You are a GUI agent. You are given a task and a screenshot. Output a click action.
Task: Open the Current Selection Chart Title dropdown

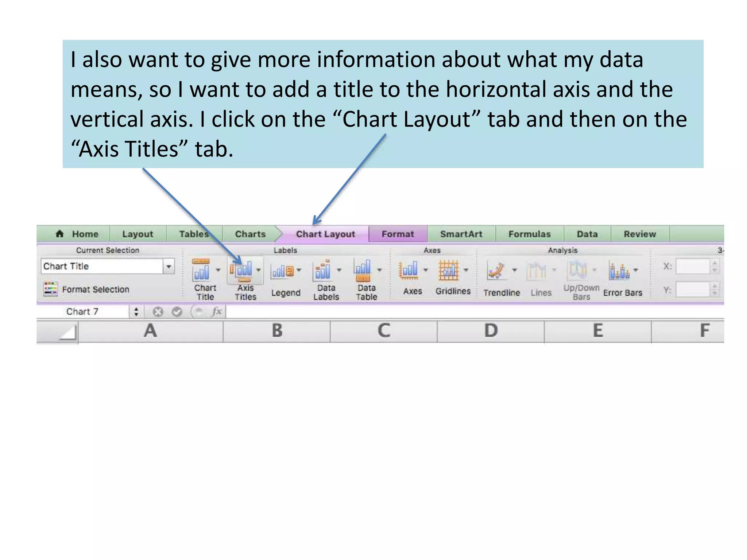coord(169,267)
